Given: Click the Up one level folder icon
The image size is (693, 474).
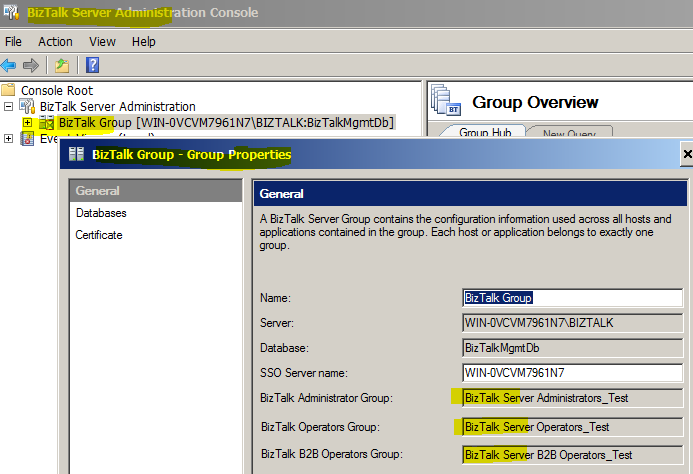Looking at the screenshot, I should [x=62, y=65].
